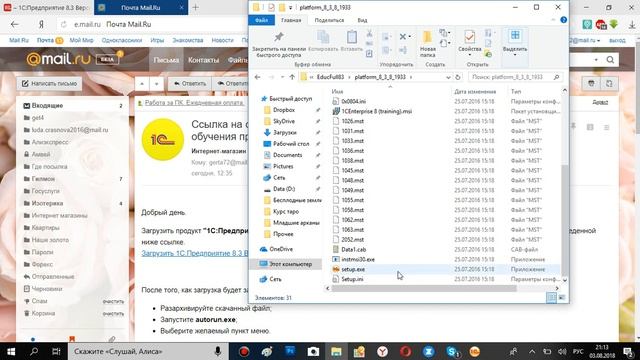
Task: Click the Ответить button in mail.ru
Action: [x=190, y=83]
